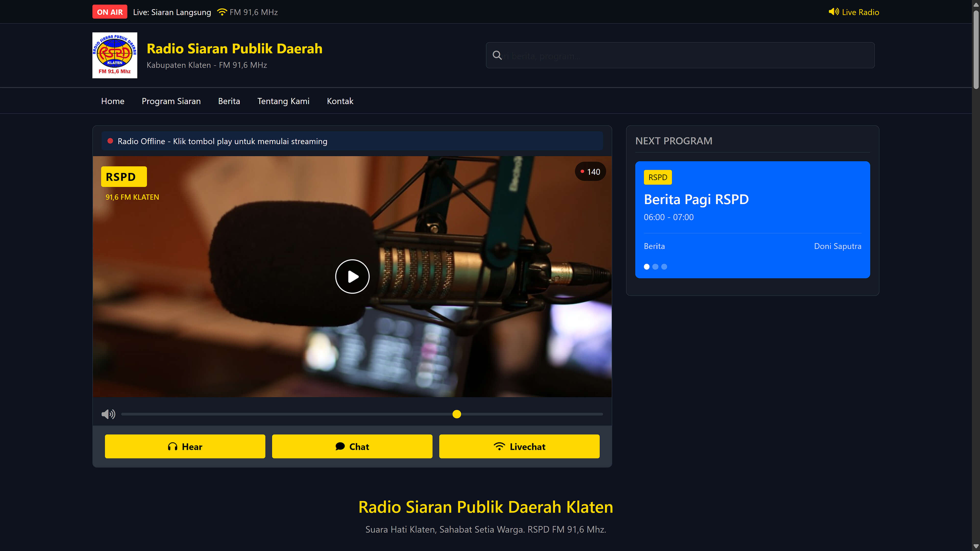The width and height of the screenshot is (980, 551).
Task: Click the search magnifier icon
Action: 497,55
